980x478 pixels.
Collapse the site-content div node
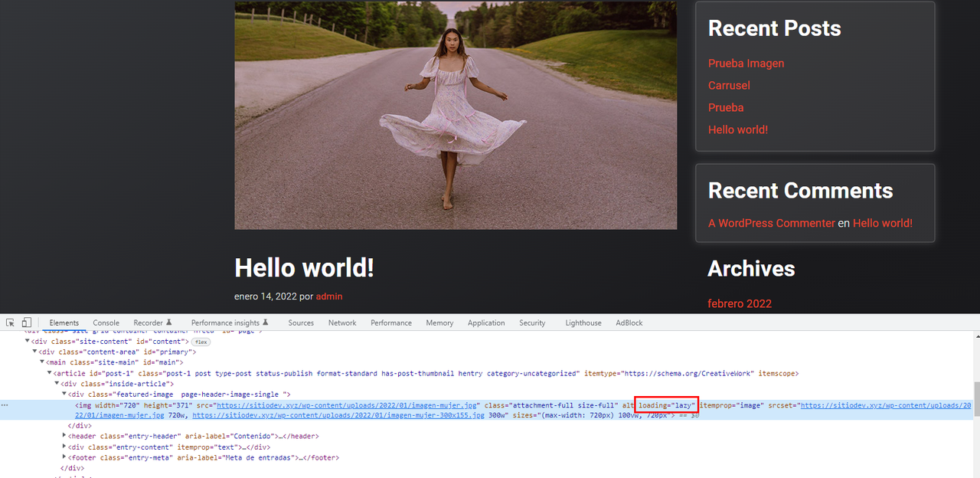coord(28,342)
